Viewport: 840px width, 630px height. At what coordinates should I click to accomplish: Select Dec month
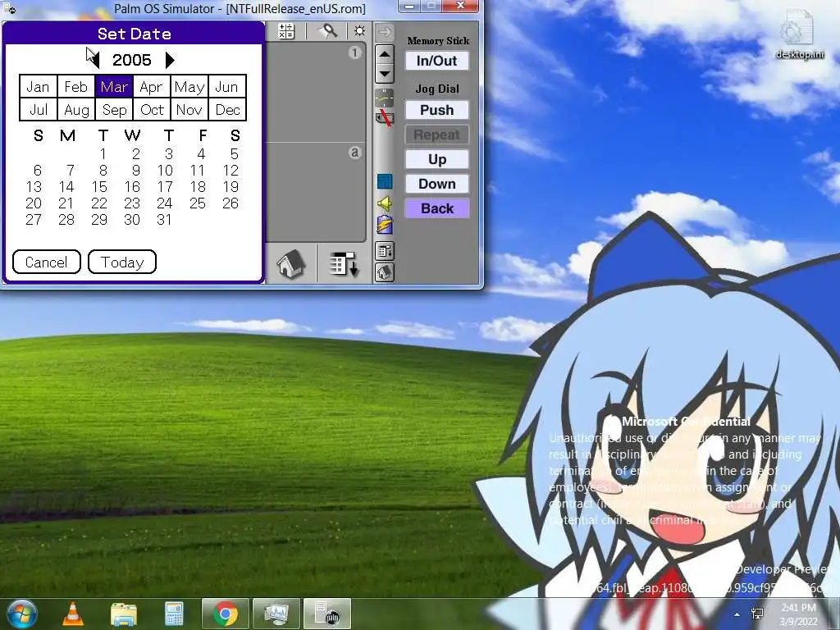(227, 109)
